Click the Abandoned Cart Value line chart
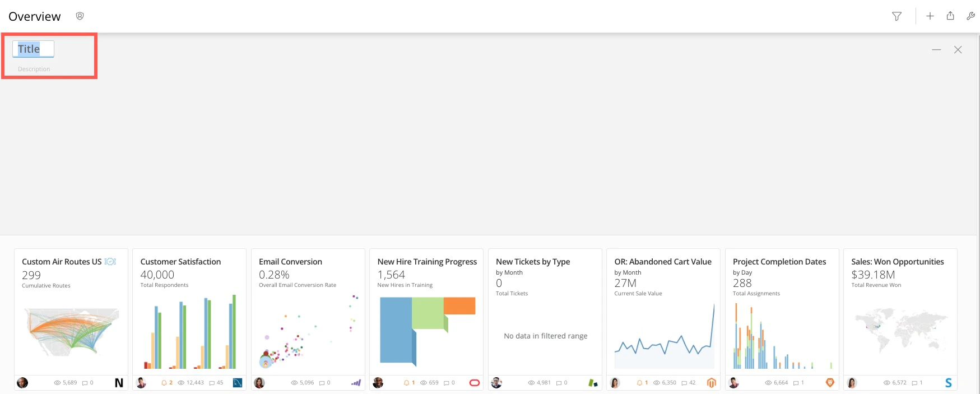This screenshot has height=394, width=980. (664, 335)
